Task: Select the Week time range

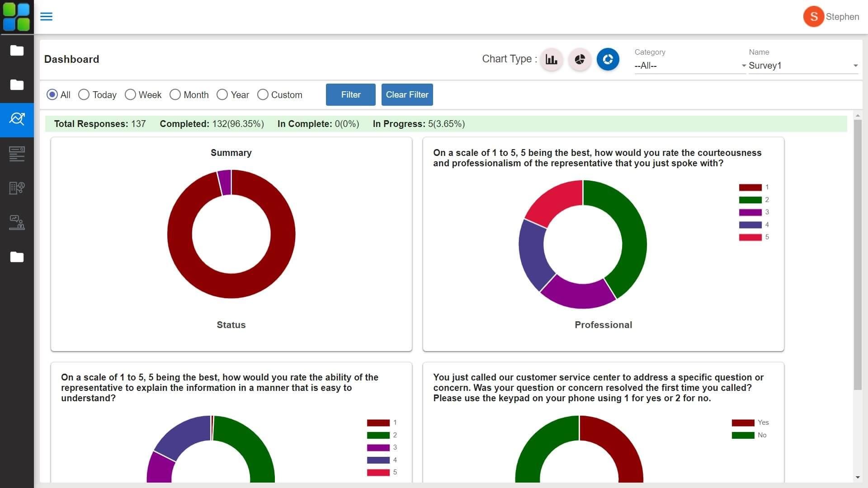Action: pyautogui.click(x=130, y=95)
